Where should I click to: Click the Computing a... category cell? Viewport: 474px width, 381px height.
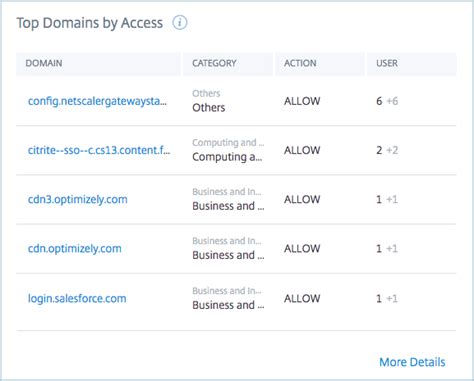pos(227,157)
